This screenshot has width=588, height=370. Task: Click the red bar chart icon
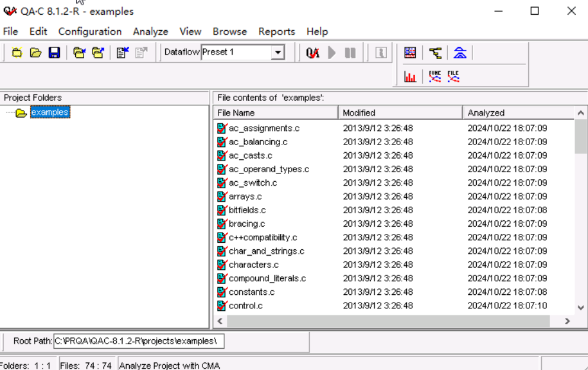(410, 76)
